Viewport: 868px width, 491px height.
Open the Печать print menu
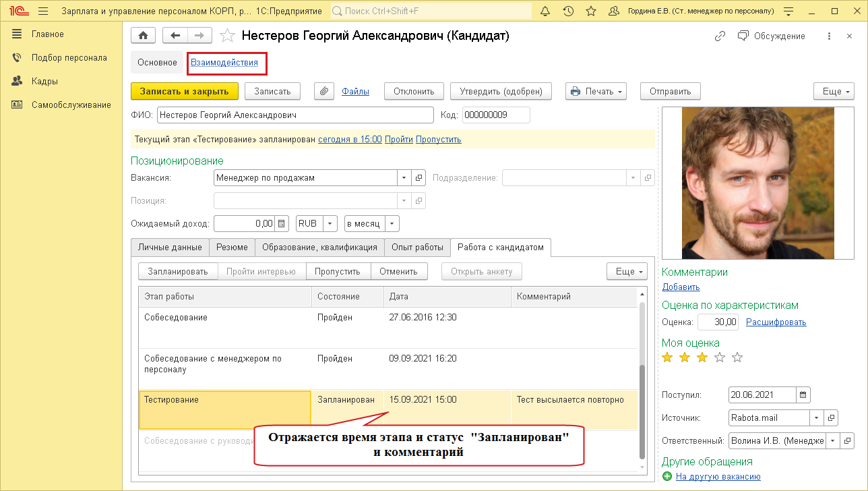[x=596, y=91]
